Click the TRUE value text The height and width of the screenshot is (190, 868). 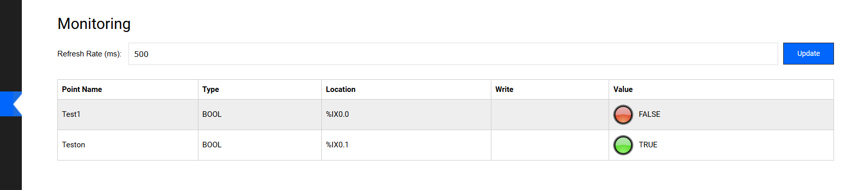(x=648, y=145)
